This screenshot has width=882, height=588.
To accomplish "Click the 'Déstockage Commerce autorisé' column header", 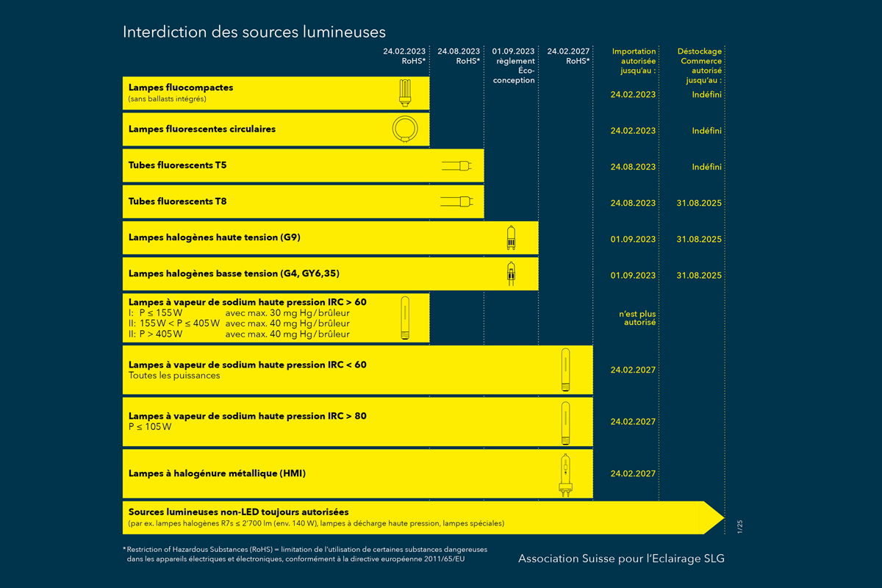I will [699, 65].
